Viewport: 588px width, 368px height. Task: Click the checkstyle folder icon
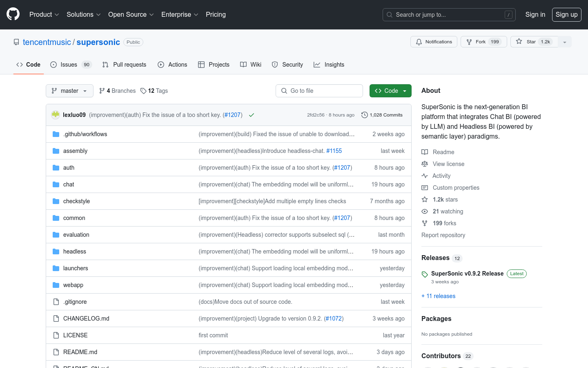(x=56, y=201)
